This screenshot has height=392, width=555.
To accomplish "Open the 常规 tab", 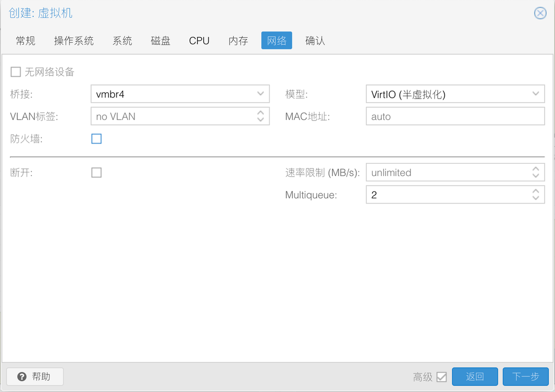I will click(26, 41).
